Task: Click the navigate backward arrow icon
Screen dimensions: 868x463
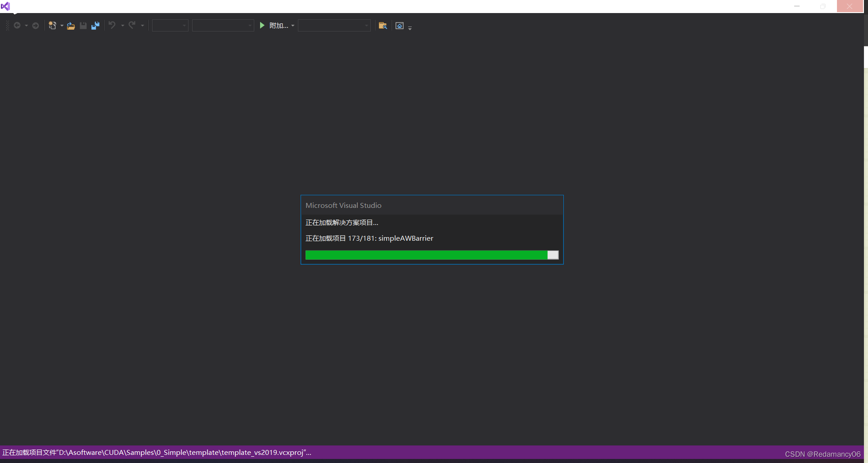Action: [17, 26]
